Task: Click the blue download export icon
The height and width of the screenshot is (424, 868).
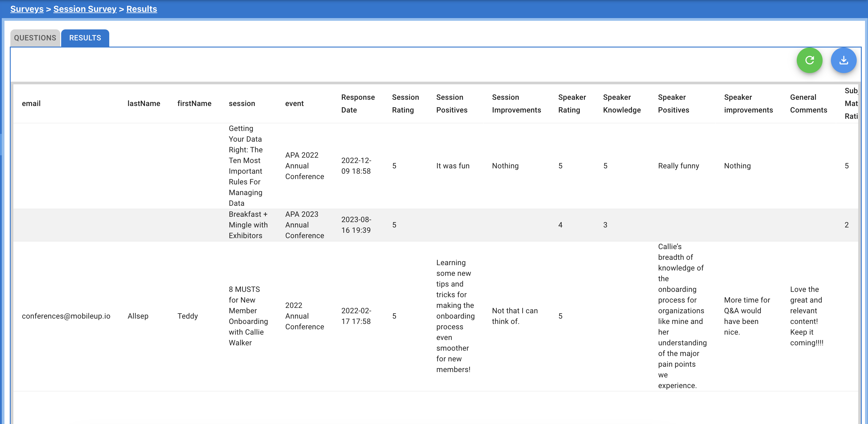Action: point(844,60)
